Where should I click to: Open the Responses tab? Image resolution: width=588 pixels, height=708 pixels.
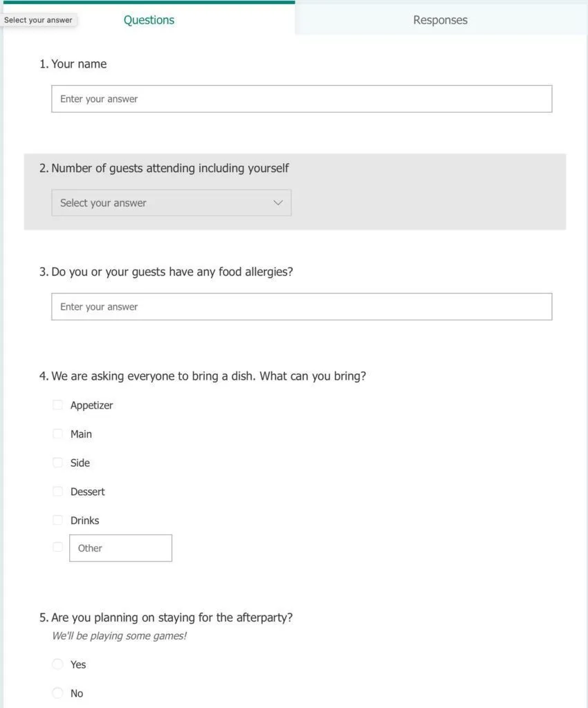pos(440,20)
